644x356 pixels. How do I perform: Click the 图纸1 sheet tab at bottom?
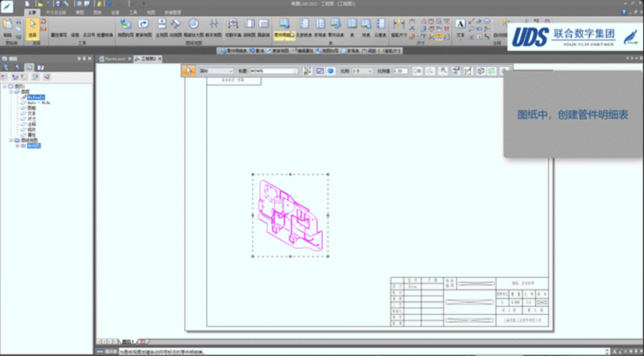click(x=127, y=342)
